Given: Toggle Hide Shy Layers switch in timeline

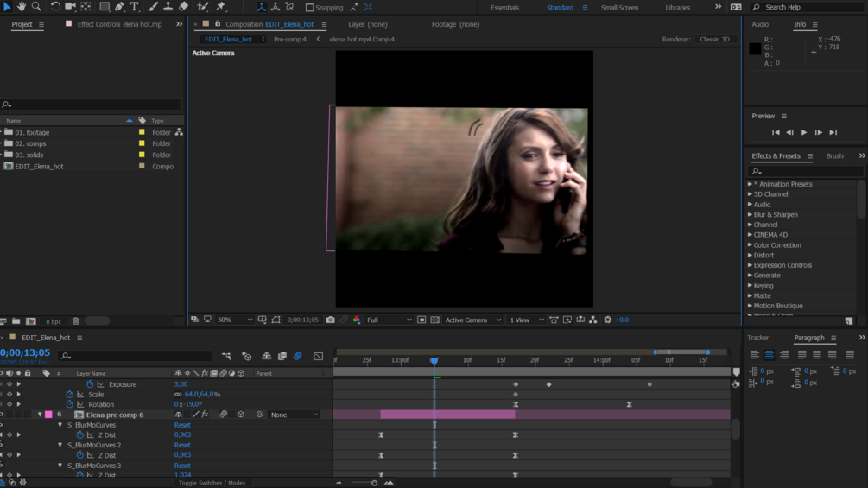Looking at the screenshot, I should pyautogui.click(x=266, y=357).
